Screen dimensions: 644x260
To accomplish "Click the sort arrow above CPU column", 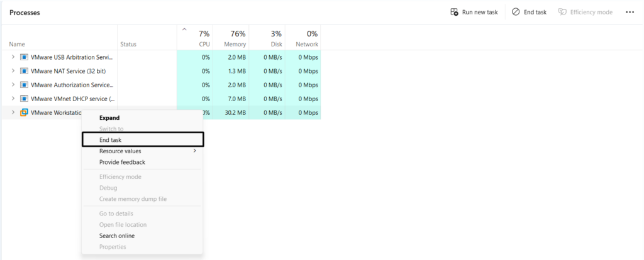I will [x=184, y=29].
